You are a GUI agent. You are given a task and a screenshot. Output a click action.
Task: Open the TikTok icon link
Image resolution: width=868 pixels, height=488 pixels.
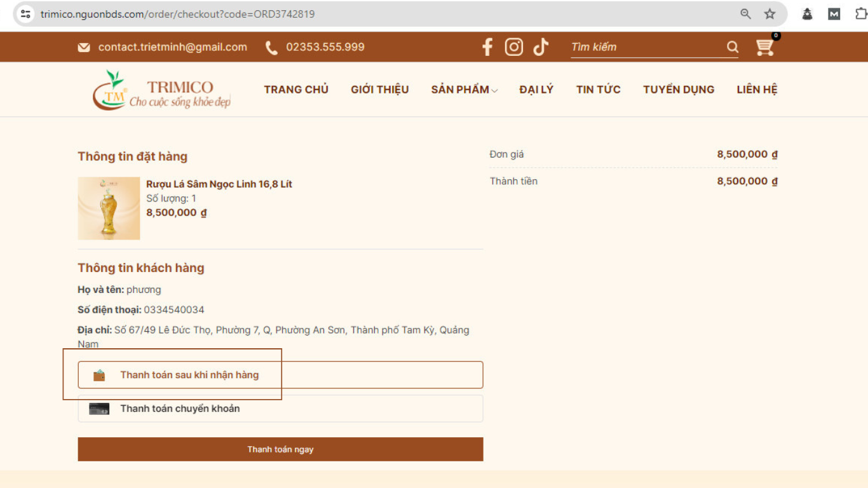(x=541, y=47)
